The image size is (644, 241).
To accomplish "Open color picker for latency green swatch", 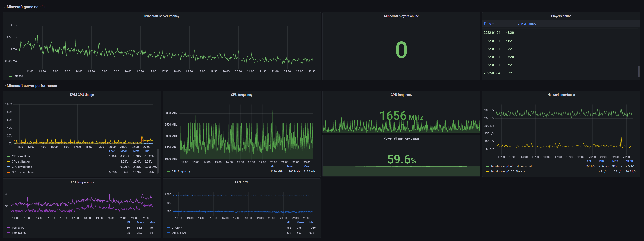I will coord(10,76).
